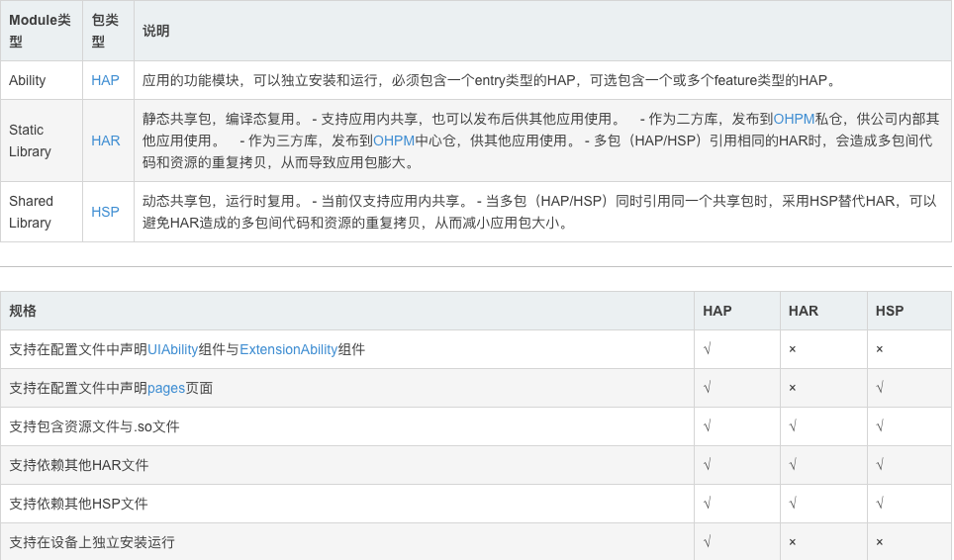Click the HSP column header in specs table
The image size is (954, 560).
pos(889,311)
